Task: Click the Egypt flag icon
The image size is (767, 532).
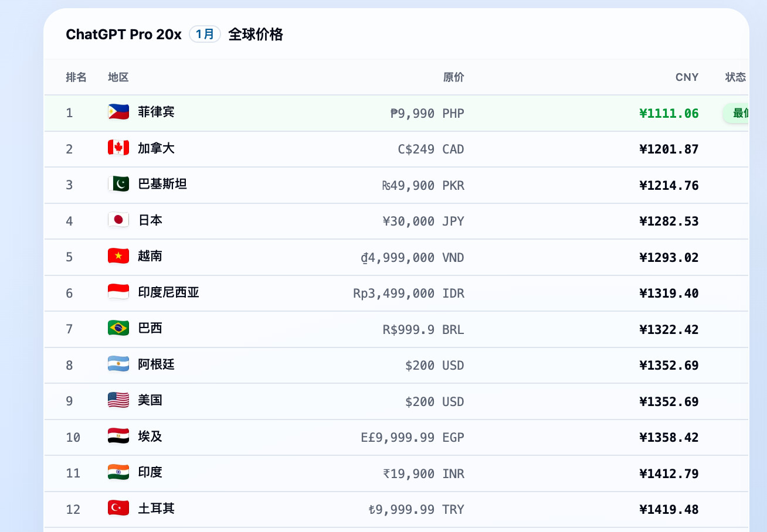Action: pos(118,436)
